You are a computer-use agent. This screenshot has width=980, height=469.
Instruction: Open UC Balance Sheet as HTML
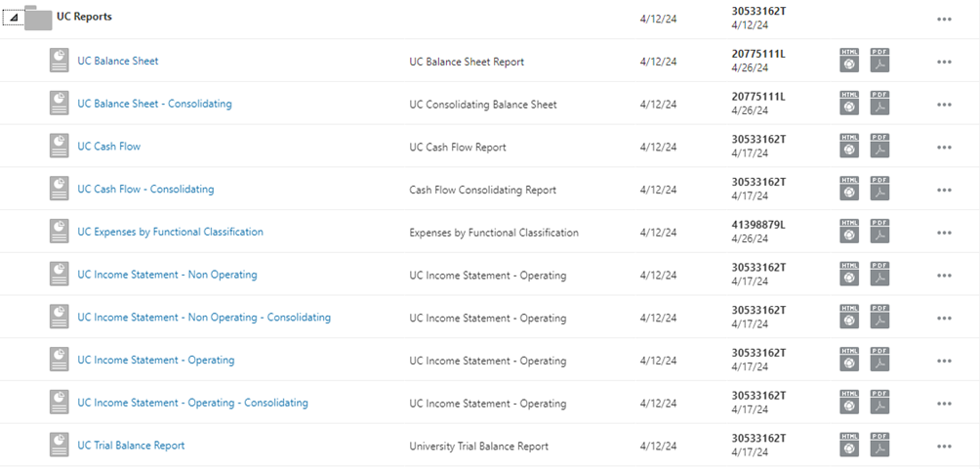849,61
